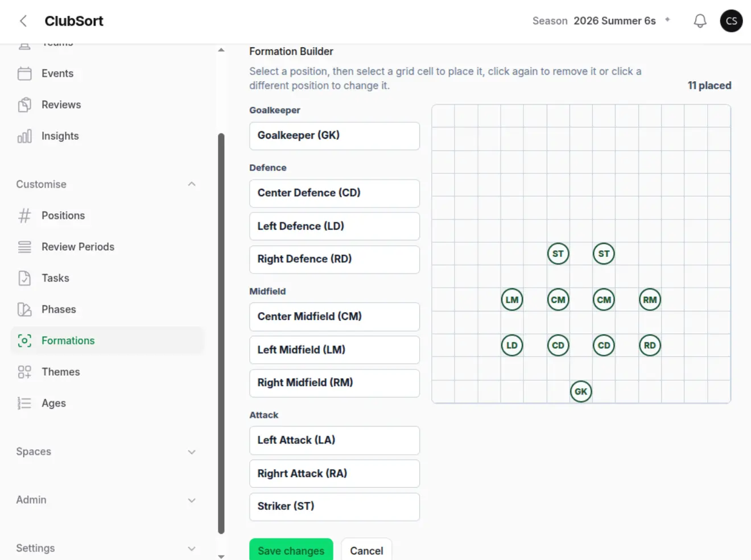Open Tasks in the sidebar
This screenshot has width=751, height=560.
pos(55,278)
